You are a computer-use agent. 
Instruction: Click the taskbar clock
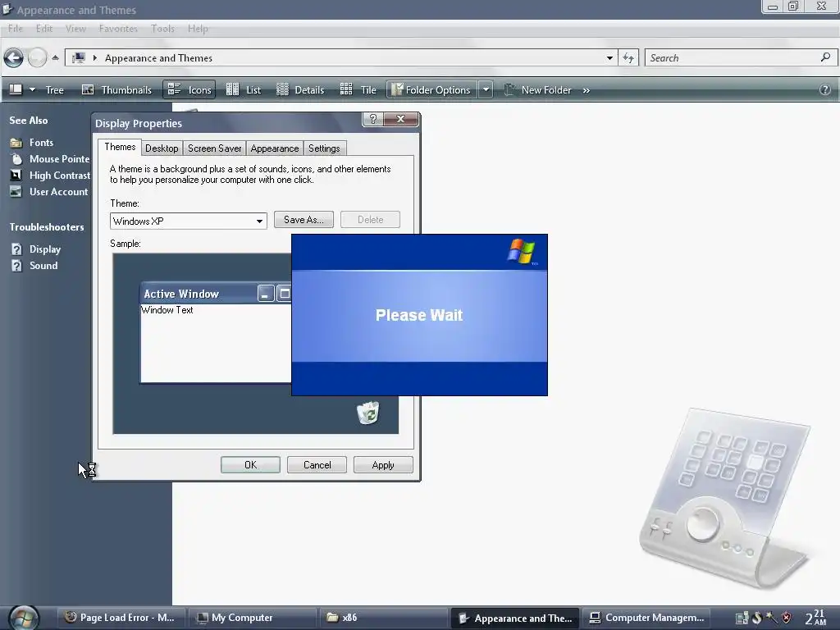pos(815,618)
